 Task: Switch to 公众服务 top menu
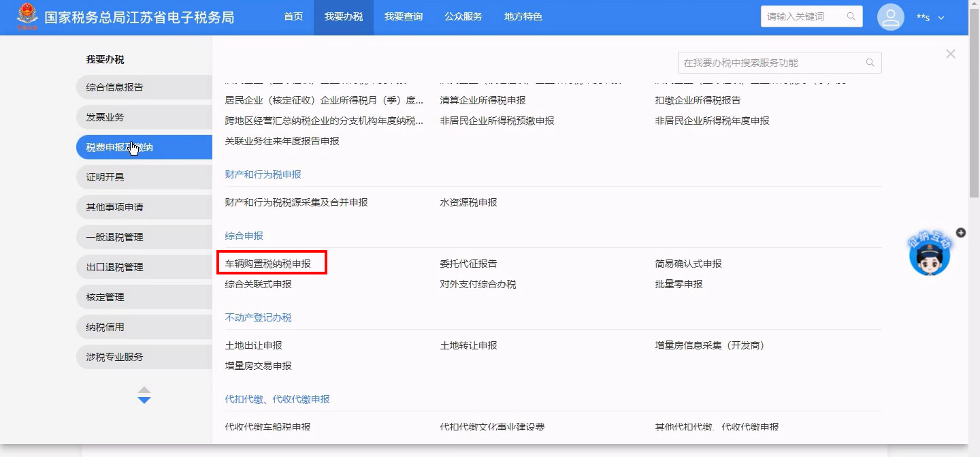click(x=463, y=16)
